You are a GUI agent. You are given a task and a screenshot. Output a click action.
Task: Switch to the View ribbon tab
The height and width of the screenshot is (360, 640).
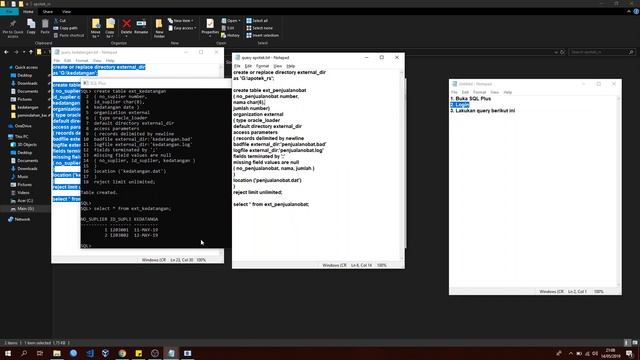(x=67, y=11)
